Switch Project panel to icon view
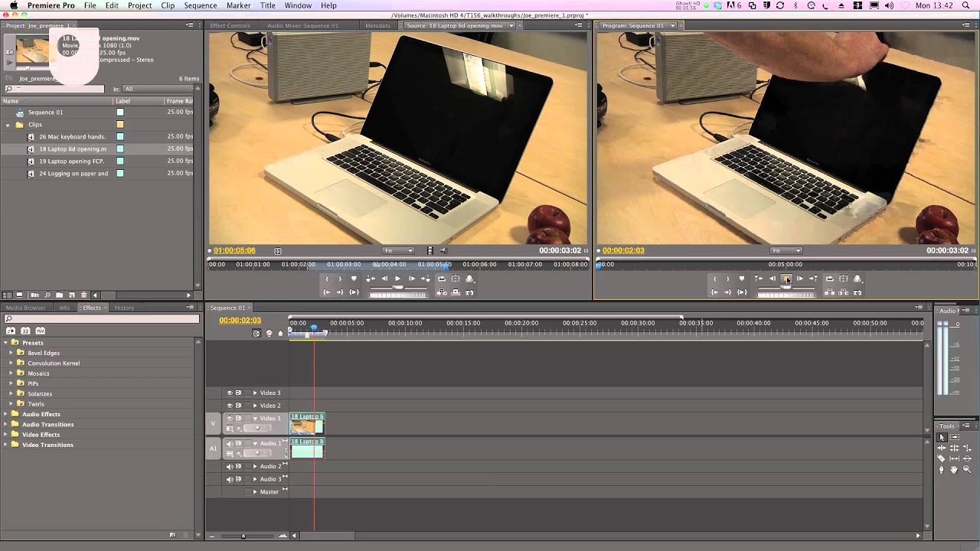Image resolution: width=980 pixels, height=551 pixels. point(19,295)
